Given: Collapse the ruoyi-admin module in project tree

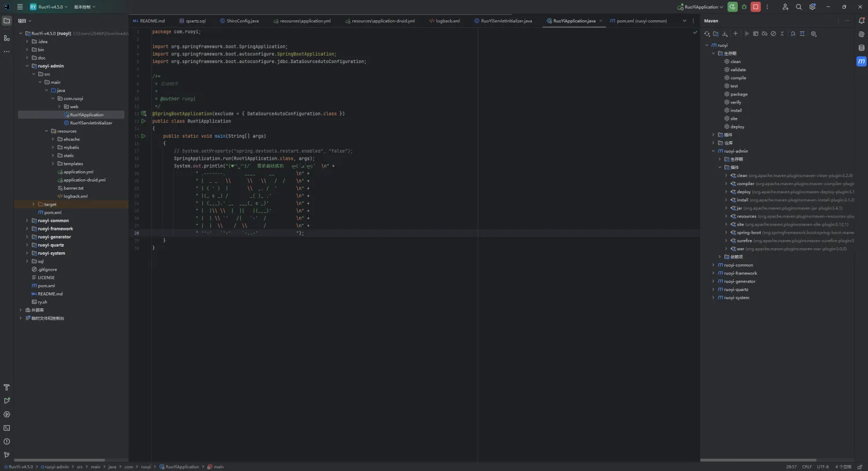Looking at the screenshot, I should [27, 66].
